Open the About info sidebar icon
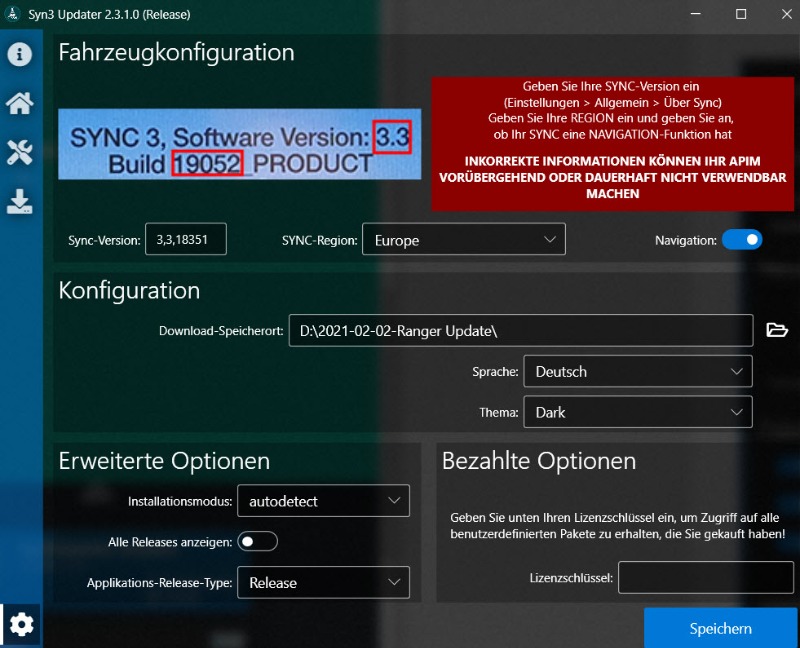The width and height of the screenshot is (800, 648). point(19,54)
